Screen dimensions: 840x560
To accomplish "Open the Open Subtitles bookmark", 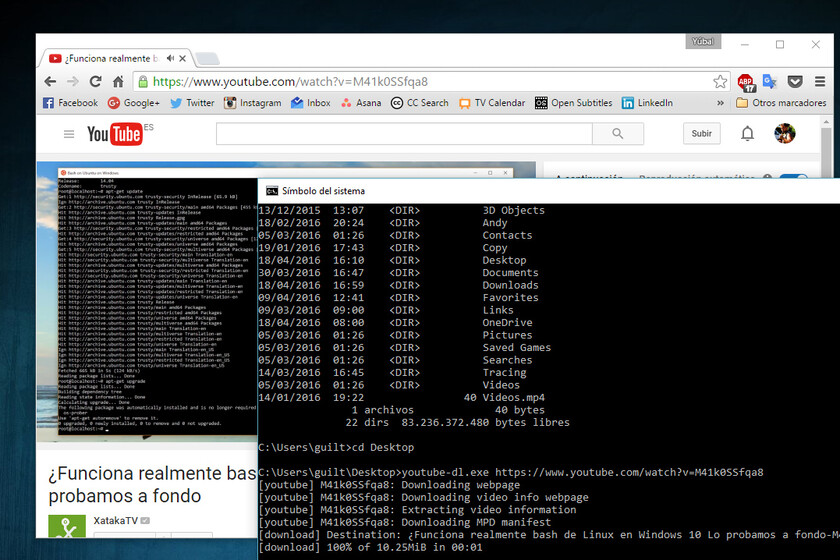I will 574,103.
